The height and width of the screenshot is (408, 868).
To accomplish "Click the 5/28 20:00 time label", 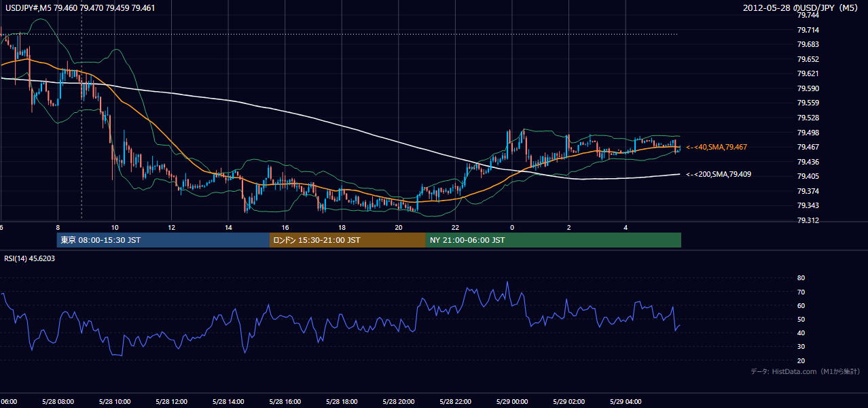I will click(x=398, y=401).
